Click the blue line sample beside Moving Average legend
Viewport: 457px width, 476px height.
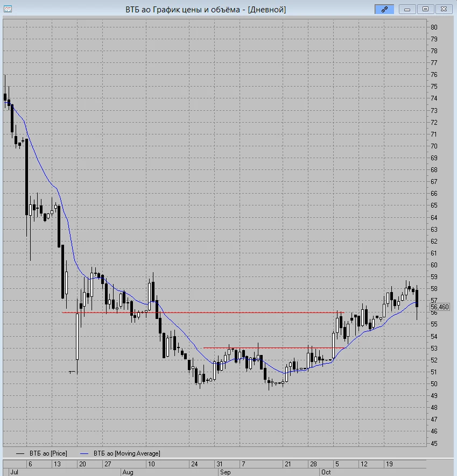(84, 453)
